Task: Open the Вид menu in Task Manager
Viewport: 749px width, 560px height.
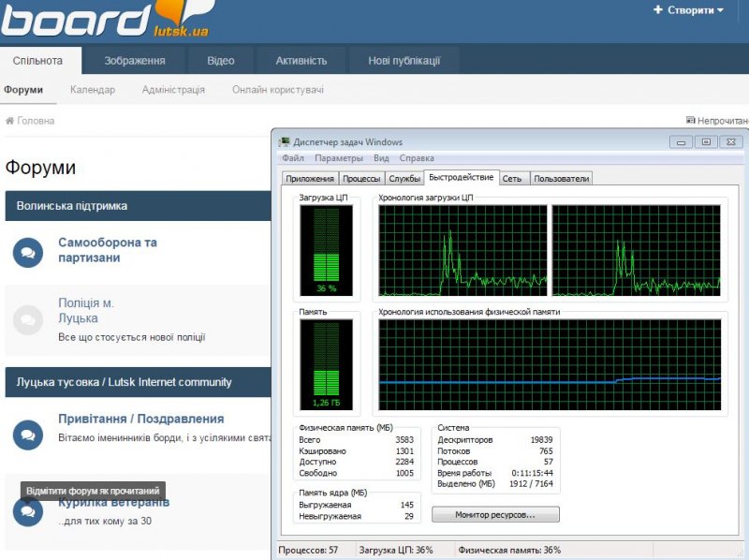Action: click(381, 158)
